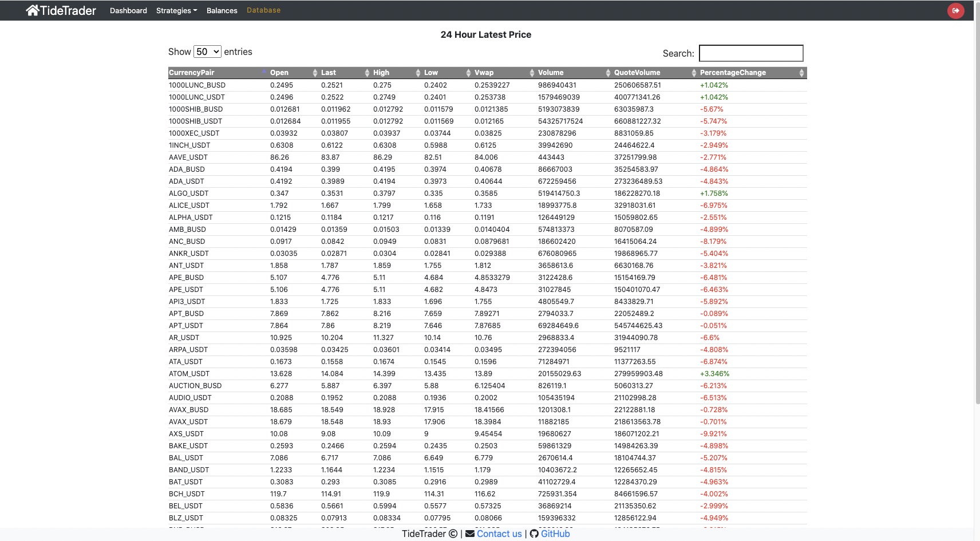Click the red logout icon
Screen dimensions: 980x541
click(955, 10)
